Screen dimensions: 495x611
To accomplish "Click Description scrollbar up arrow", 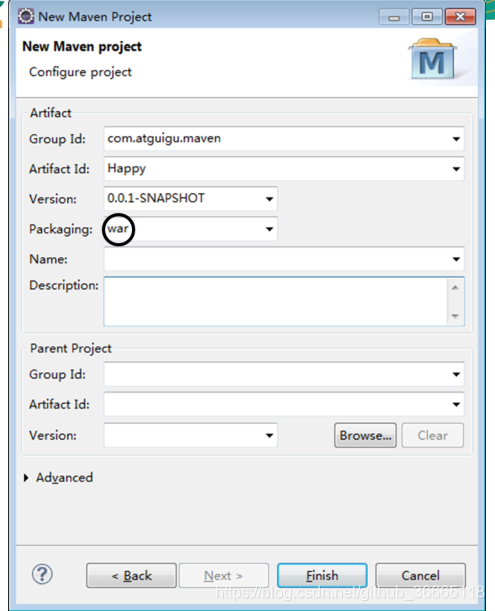I will (455, 288).
